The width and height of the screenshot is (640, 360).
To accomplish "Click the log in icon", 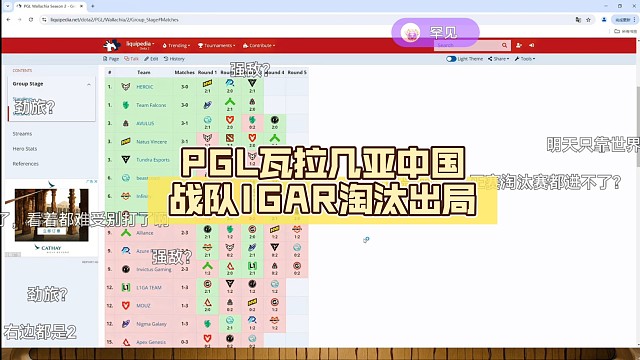I will click(531, 45).
